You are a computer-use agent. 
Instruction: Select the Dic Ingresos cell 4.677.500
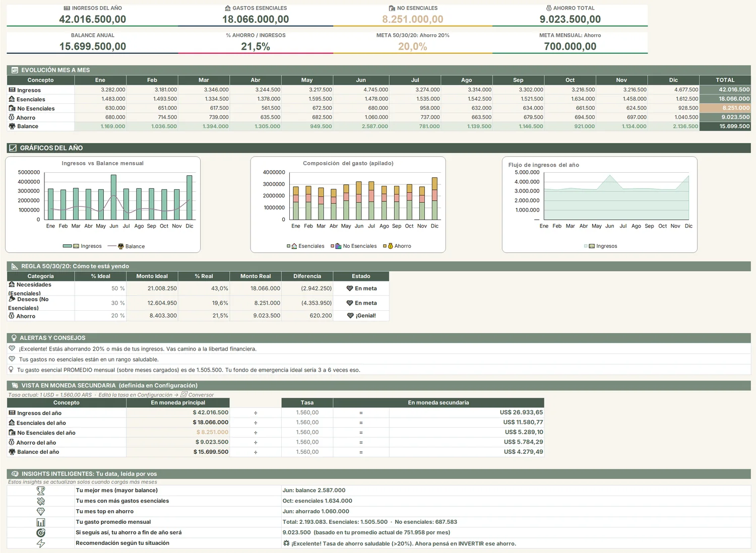[x=673, y=90]
